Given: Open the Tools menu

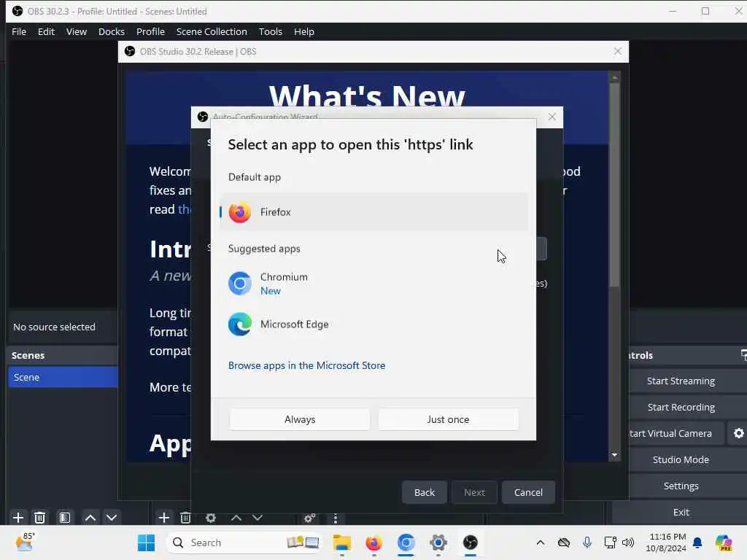Looking at the screenshot, I should [x=270, y=31].
